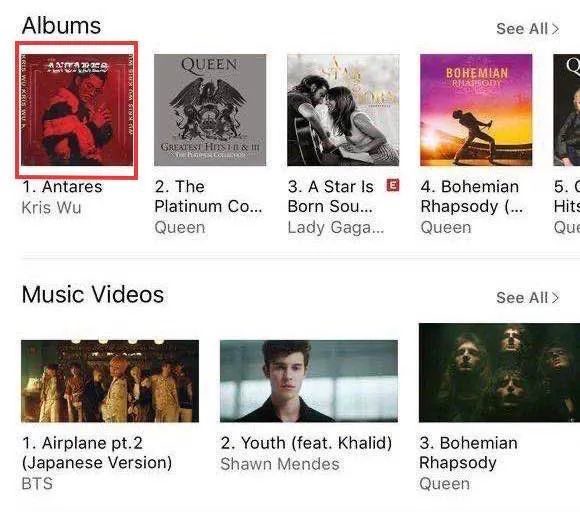Click the Music Videos section heading

click(x=93, y=294)
